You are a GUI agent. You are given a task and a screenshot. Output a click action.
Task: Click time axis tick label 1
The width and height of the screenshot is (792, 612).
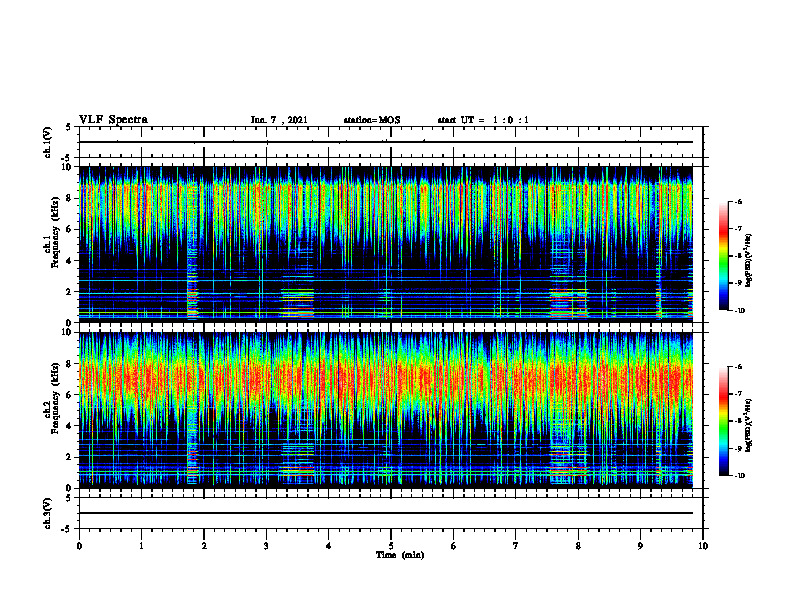[x=141, y=546]
